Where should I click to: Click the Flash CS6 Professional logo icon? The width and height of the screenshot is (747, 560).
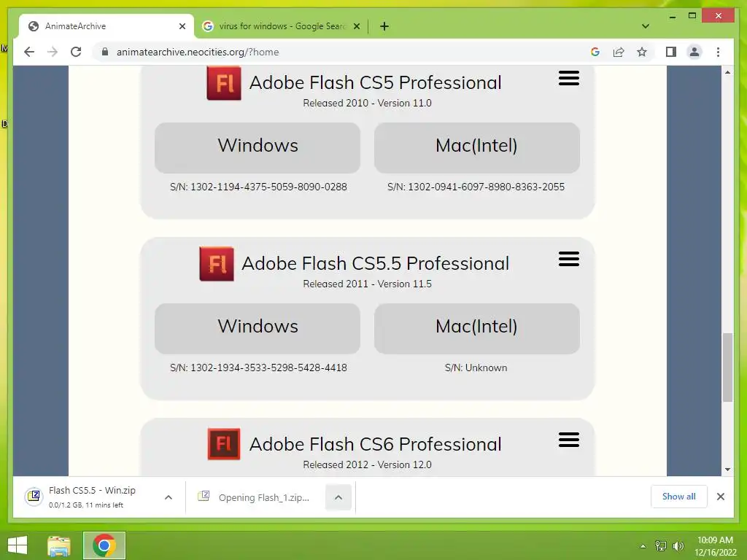[224, 444]
